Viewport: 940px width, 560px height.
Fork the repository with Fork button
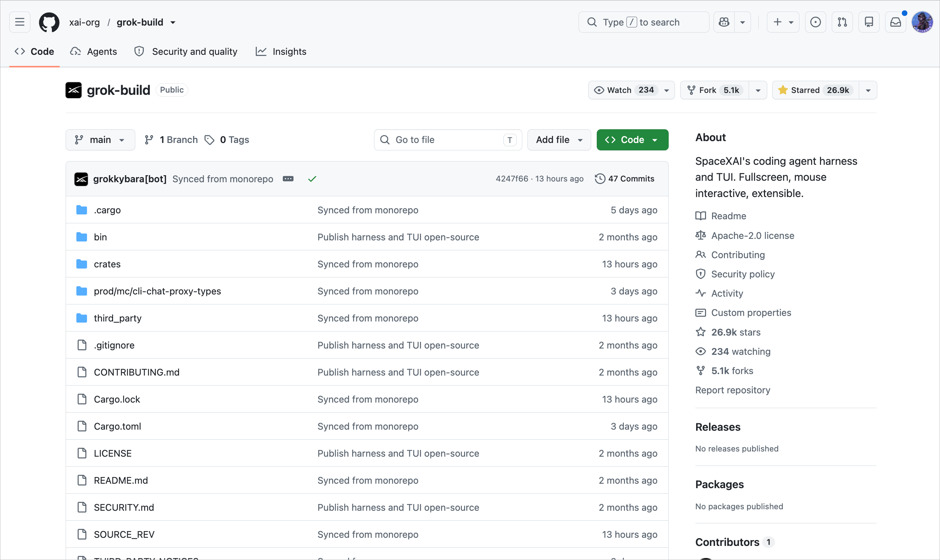(715, 90)
